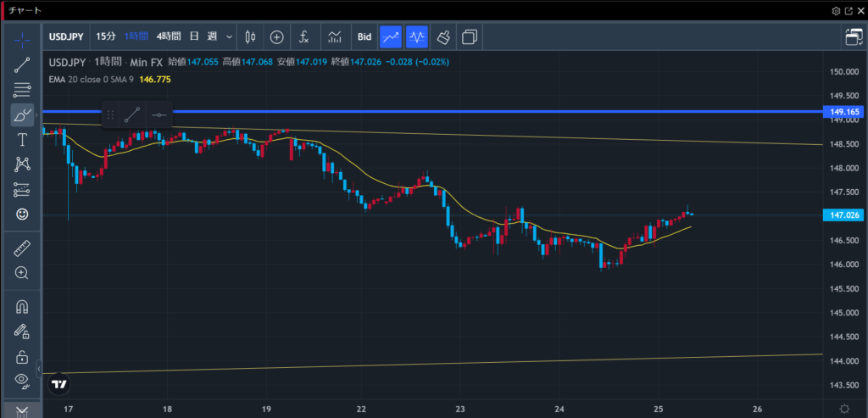Click the EMA 20 close indicator label
This screenshot has height=418, width=868.
coord(91,80)
